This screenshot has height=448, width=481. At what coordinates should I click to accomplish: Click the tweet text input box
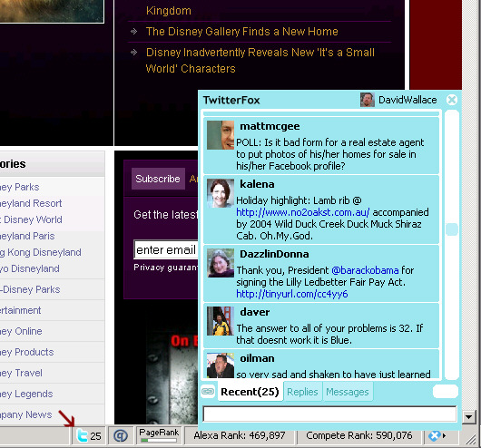pos(329,414)
